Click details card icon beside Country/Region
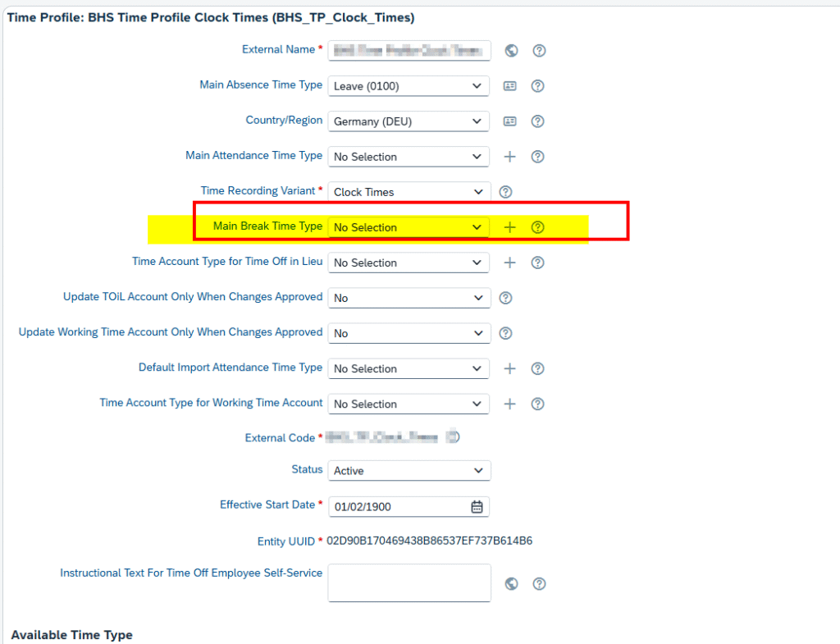Image resolution: width=840 pixels, height=644 pixels. (509, 121)
